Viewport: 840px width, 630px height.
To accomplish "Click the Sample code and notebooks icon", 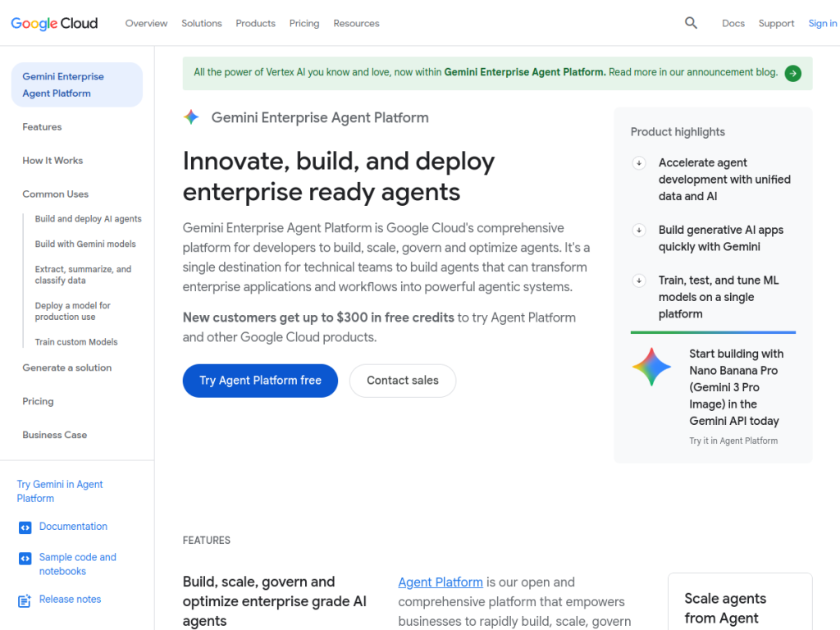I will pos(25,559).
